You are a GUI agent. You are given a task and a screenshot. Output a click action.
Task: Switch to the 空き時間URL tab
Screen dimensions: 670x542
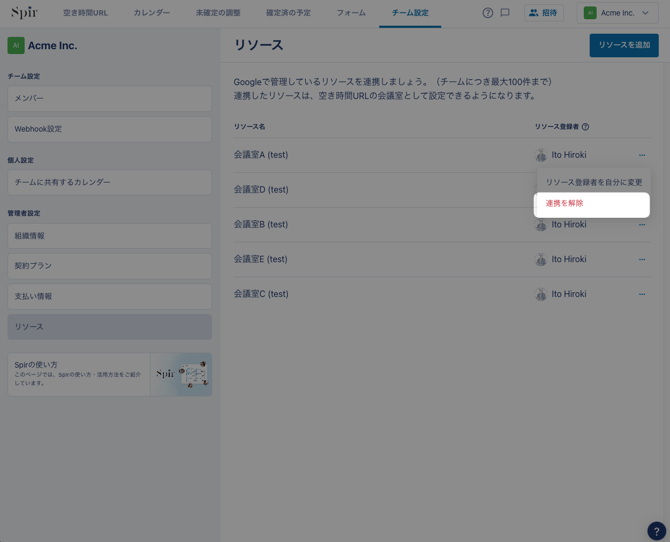[x=85, y=13]
